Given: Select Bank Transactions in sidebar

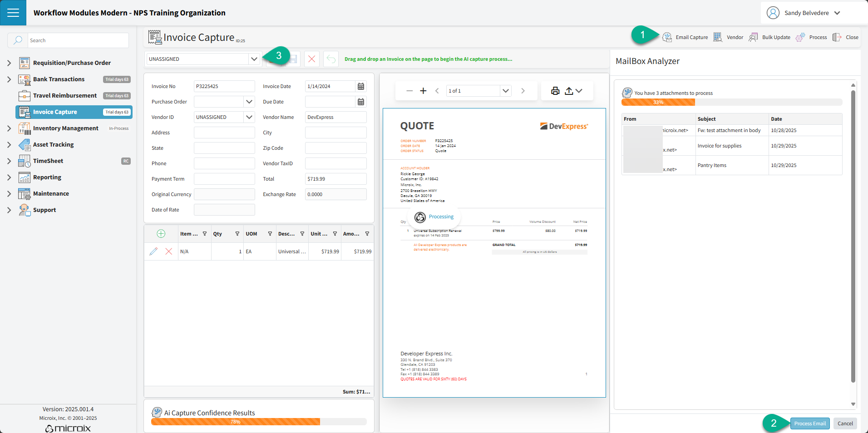Looking at the screenshot, I should click(59, 79).
